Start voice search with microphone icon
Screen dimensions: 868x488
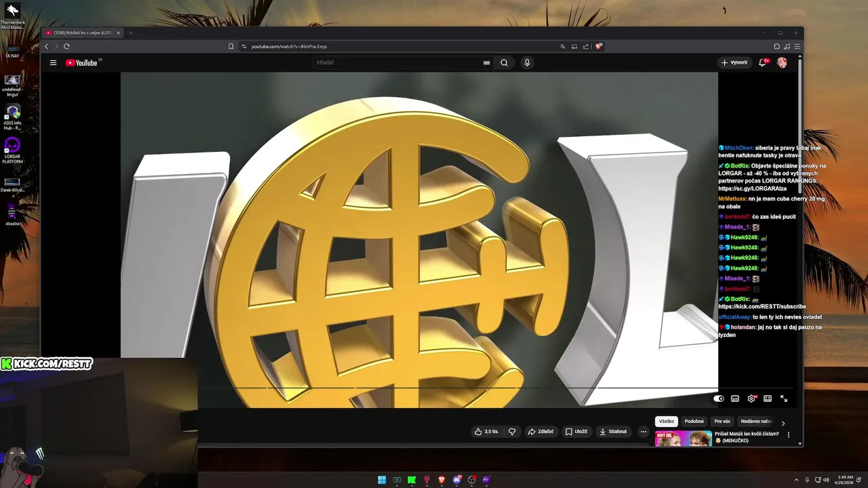[527, 62]
